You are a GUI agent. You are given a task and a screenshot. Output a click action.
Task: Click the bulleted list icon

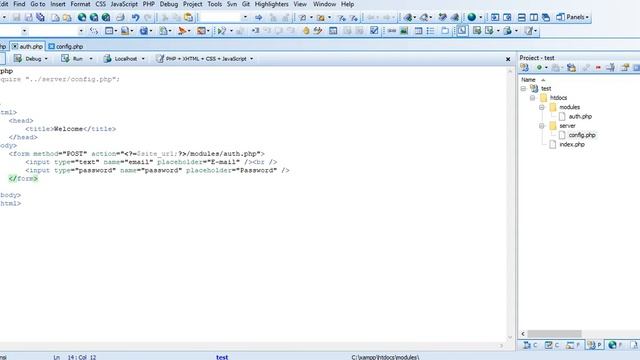(430, 31)
